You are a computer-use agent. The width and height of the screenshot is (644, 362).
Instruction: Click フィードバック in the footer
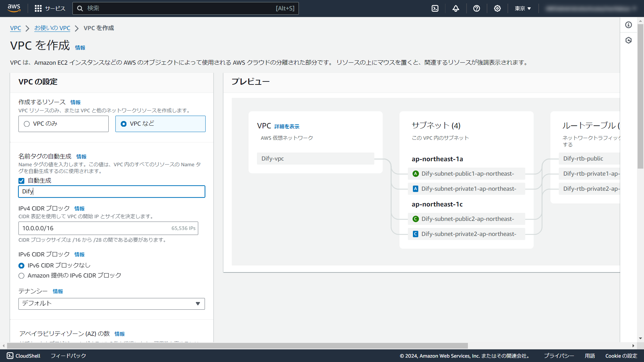tap(68, 356)
